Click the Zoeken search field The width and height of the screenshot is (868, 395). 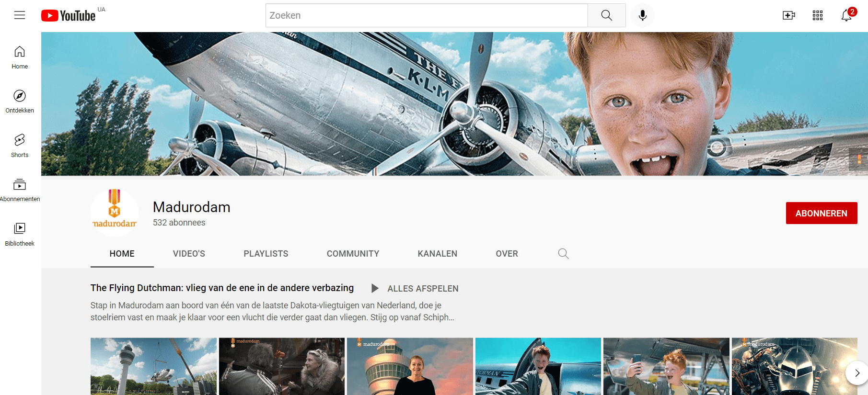point(427,15)
